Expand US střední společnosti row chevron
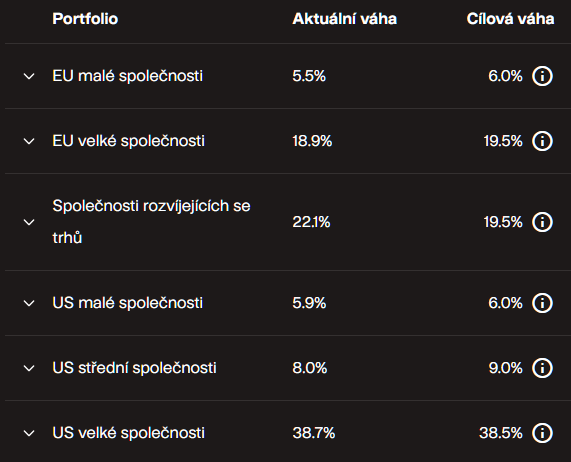The height and width of the screenshot is (462, 571). 29,368
